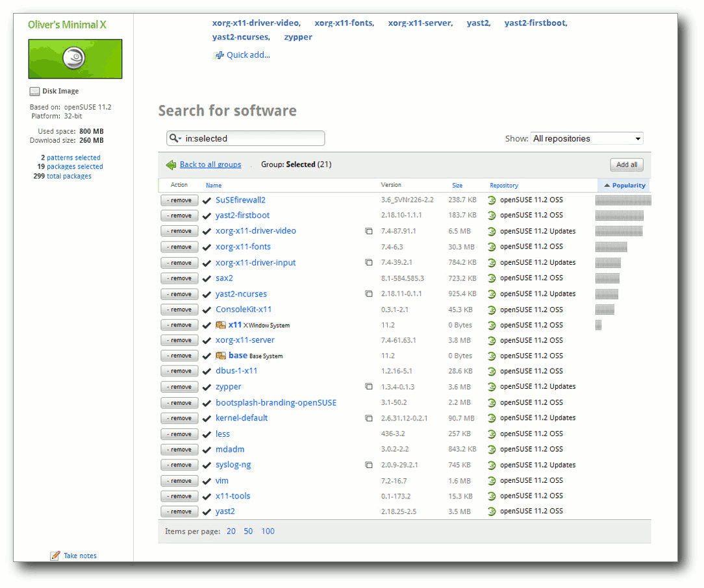The height and width of the screenshot is (588, 704).
Task: Open the All repositories dropdown
Action: [x=587, y=139]
